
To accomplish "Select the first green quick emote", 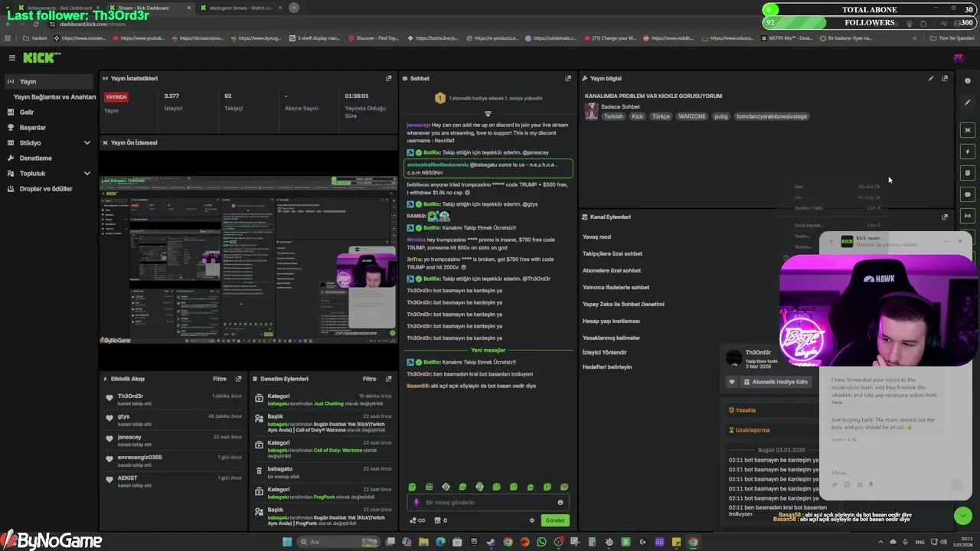I will coord(412,487).
